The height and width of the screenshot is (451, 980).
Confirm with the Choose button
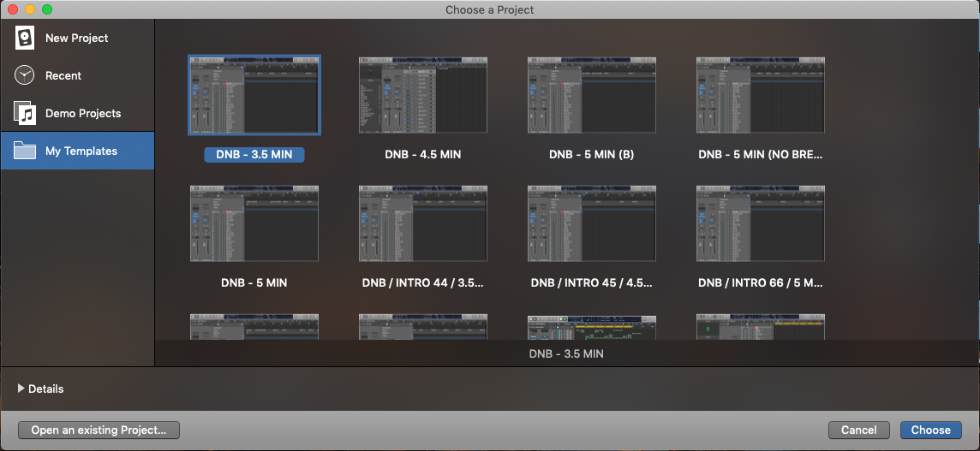[930, 430]
